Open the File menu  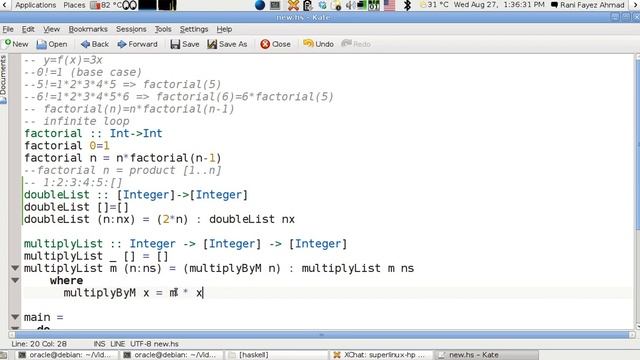8,29
